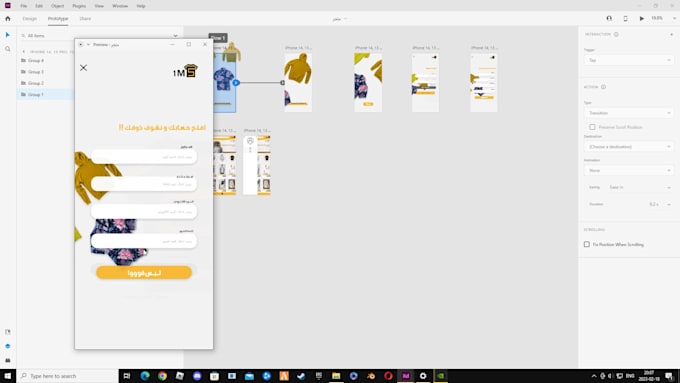680x383 pixels.
Task: Open the Help menu
Action: tap(141, 6)
